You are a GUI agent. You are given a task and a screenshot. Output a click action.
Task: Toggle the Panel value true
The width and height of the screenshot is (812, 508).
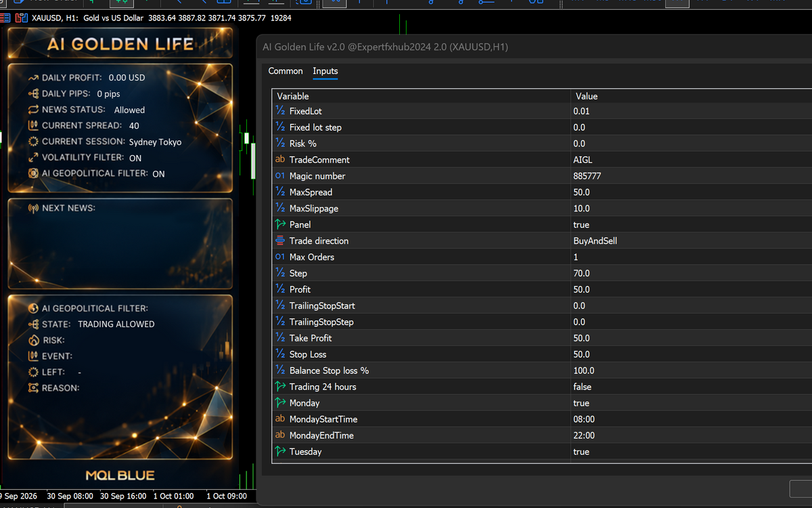click(x=581, y=225)
